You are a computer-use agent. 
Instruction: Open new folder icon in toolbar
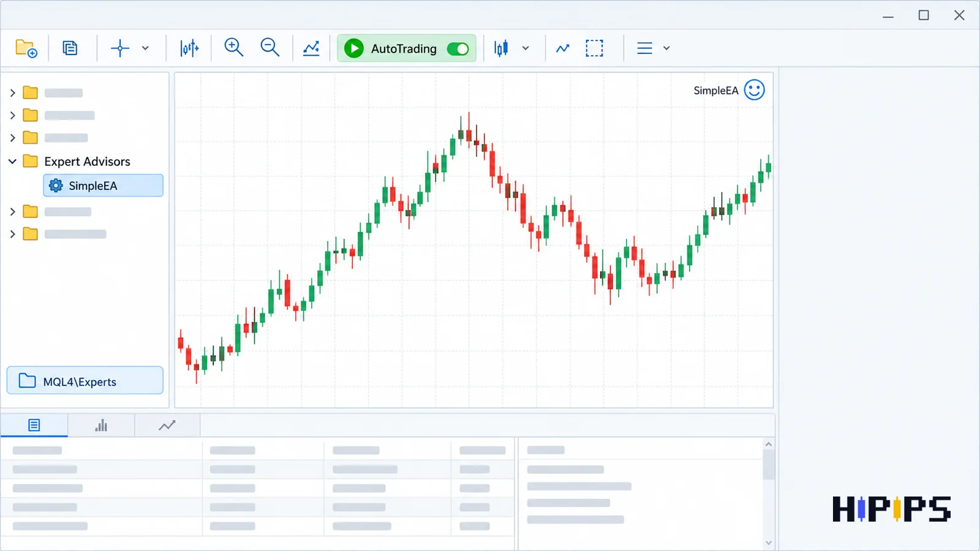tap(26, 48)
